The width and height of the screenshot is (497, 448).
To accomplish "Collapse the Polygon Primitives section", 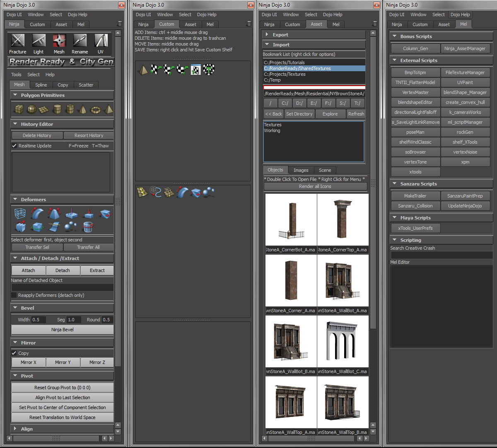I will pos(62,95).
